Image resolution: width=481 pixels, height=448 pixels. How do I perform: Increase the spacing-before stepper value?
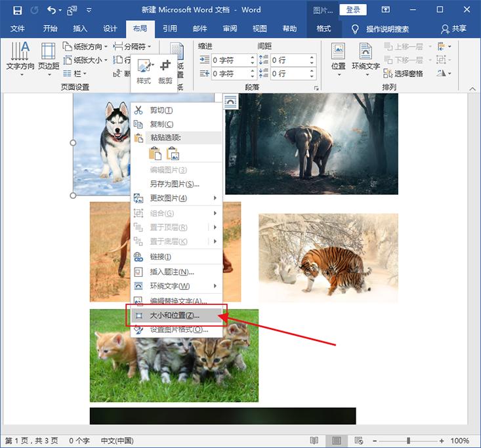[312, 57]
